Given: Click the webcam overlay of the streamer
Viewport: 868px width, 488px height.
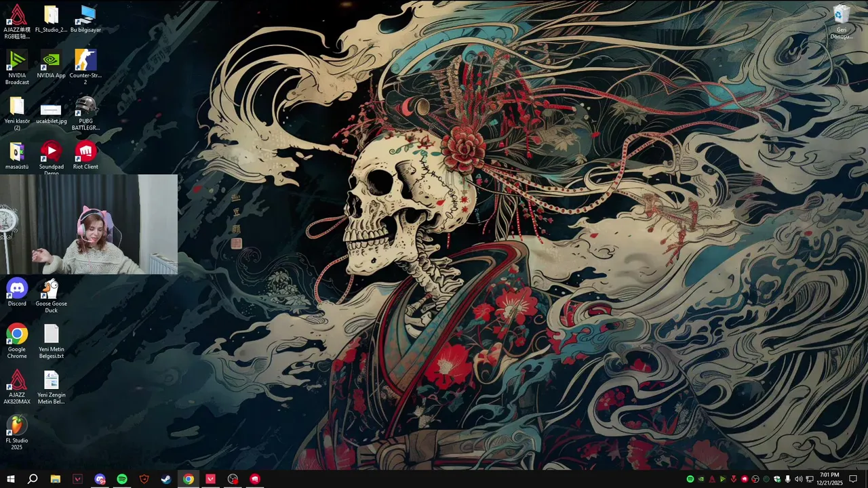Looking at the screenshot, I should coord(89,224).
